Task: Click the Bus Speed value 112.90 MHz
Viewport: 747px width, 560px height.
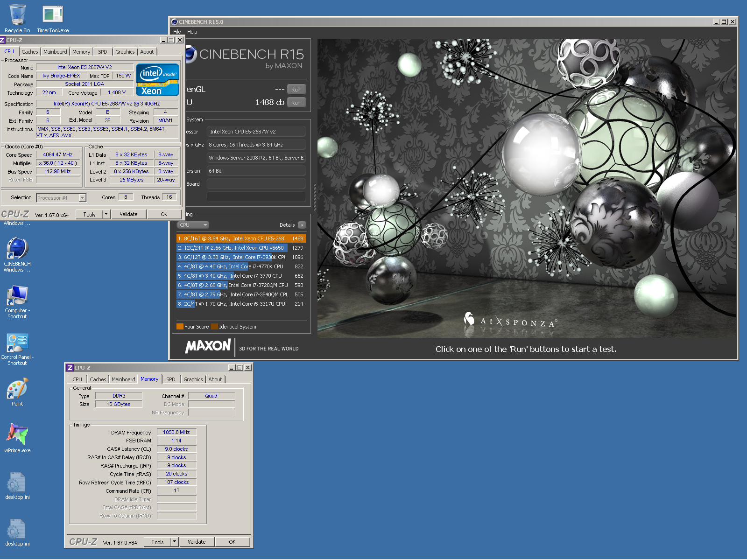Action: (58, 172)
